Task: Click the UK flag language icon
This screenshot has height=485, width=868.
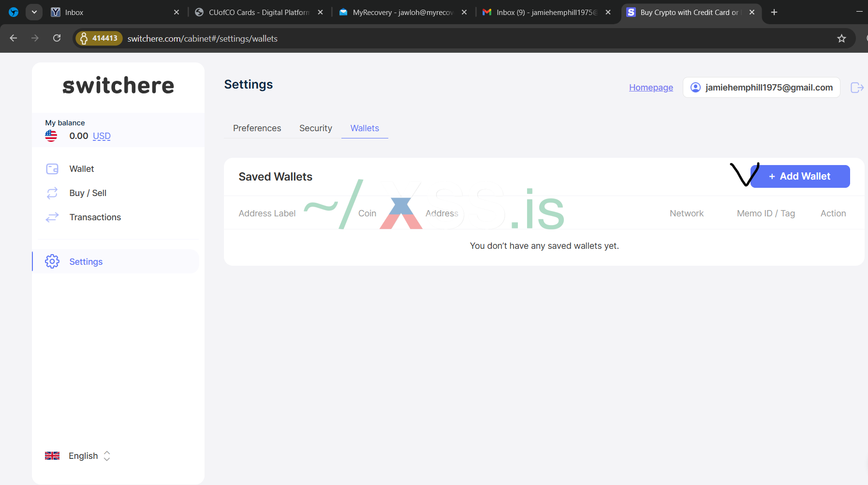Action: click(52, 456)
